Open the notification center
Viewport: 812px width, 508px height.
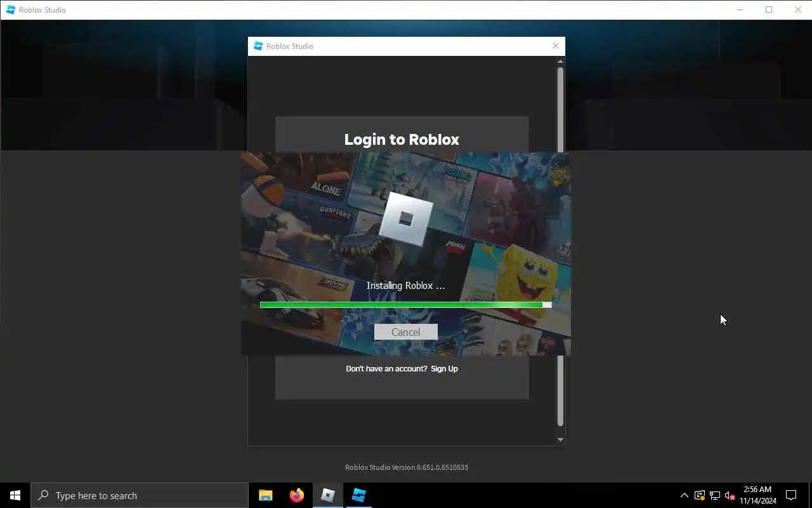pyautogui.click(x=791, y=495)
